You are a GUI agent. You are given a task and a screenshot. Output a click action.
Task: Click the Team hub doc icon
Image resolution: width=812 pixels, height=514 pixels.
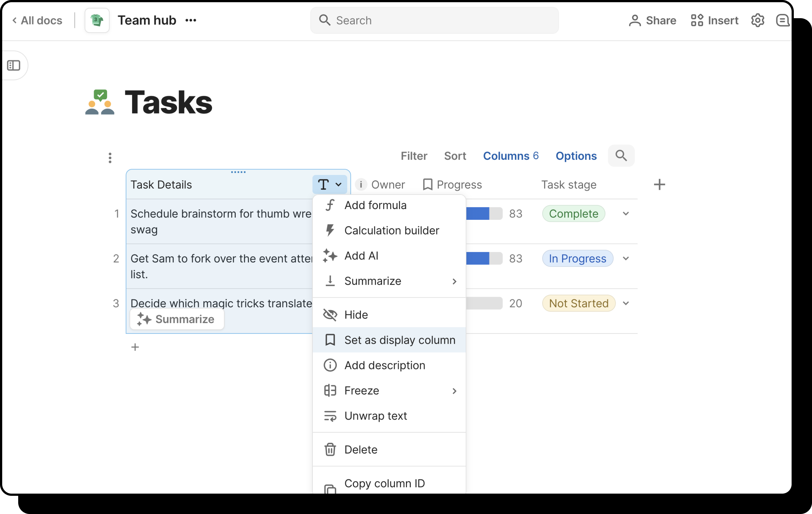point(97,21)
